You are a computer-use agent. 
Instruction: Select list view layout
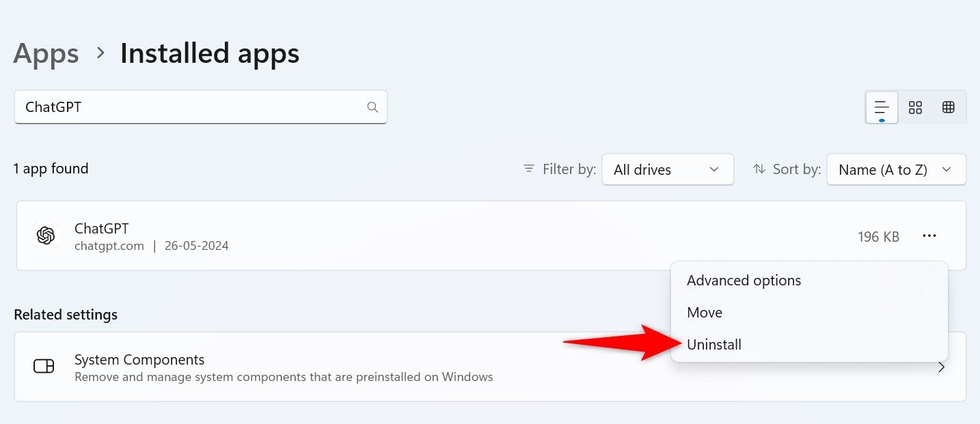click(881, 107)
